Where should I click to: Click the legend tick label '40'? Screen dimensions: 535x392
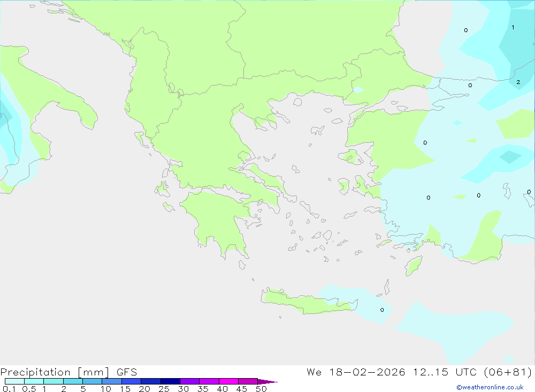tap(222, 389)
